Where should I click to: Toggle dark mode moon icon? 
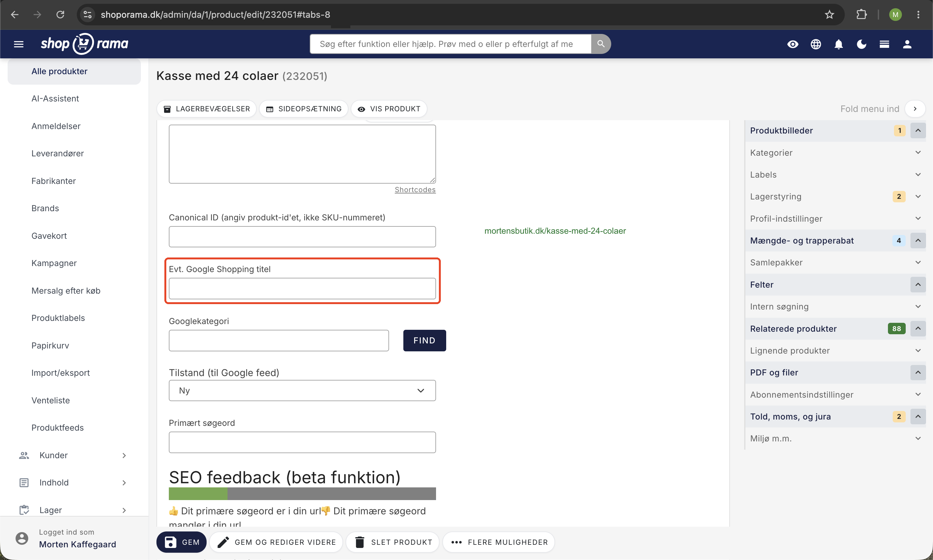click(x=861, y=44)
